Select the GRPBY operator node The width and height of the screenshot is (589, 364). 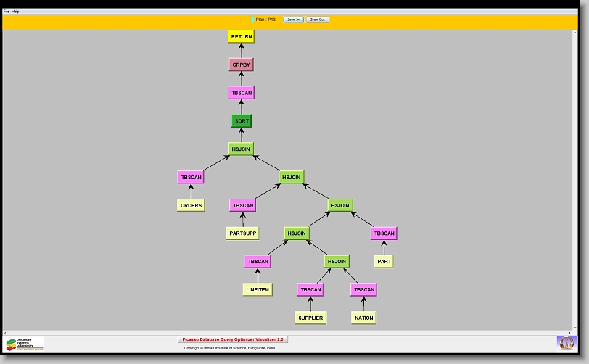coord(241,65)
